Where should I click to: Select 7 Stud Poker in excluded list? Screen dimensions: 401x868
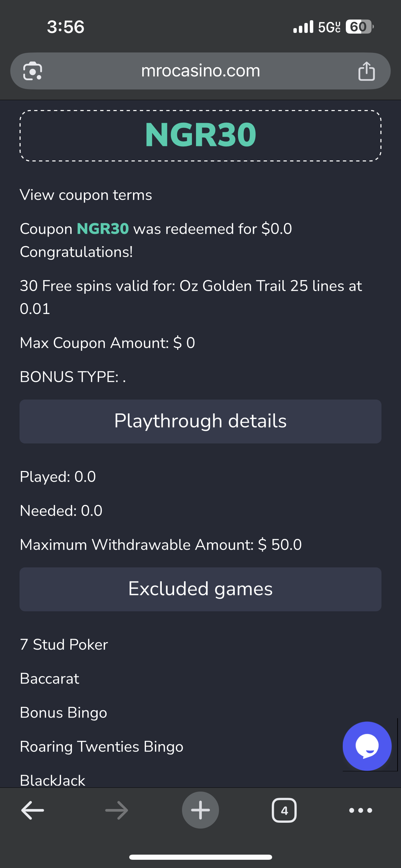coord(64,644)
